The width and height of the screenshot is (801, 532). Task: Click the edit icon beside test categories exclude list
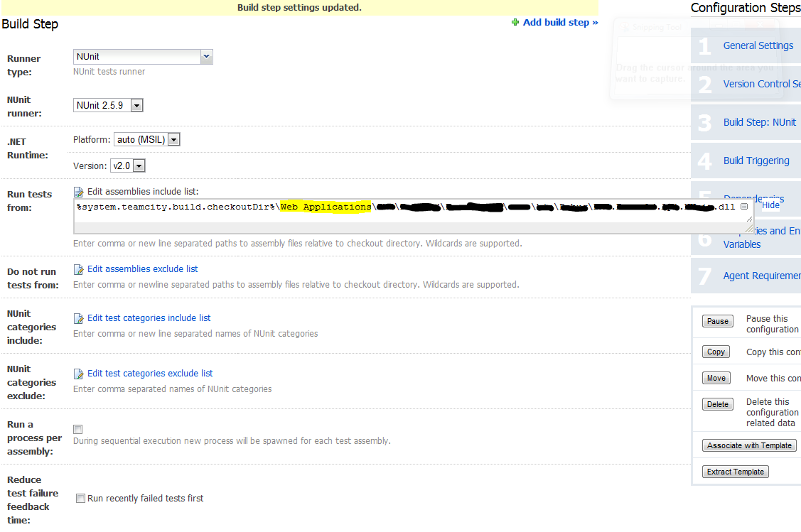[79, 374]
